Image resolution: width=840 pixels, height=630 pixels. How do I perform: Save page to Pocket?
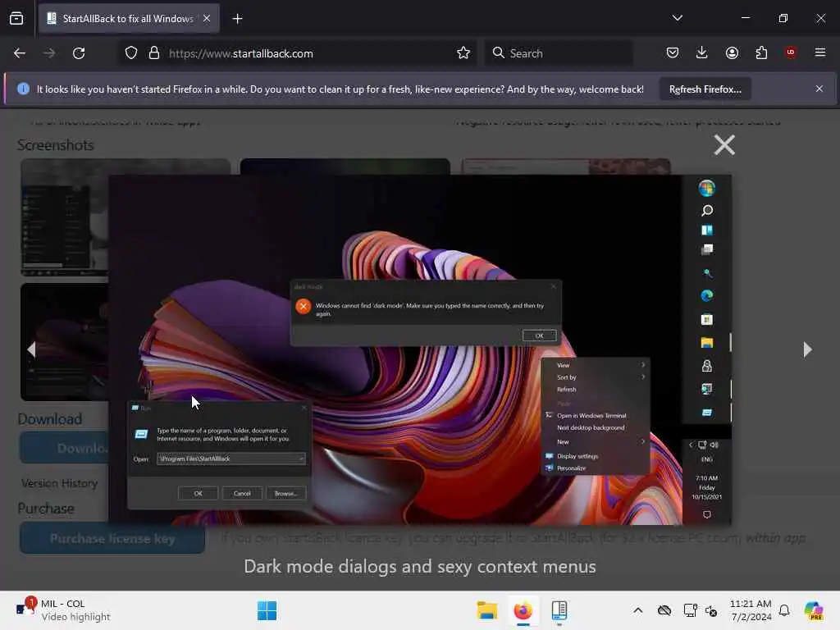pos(673,52)
